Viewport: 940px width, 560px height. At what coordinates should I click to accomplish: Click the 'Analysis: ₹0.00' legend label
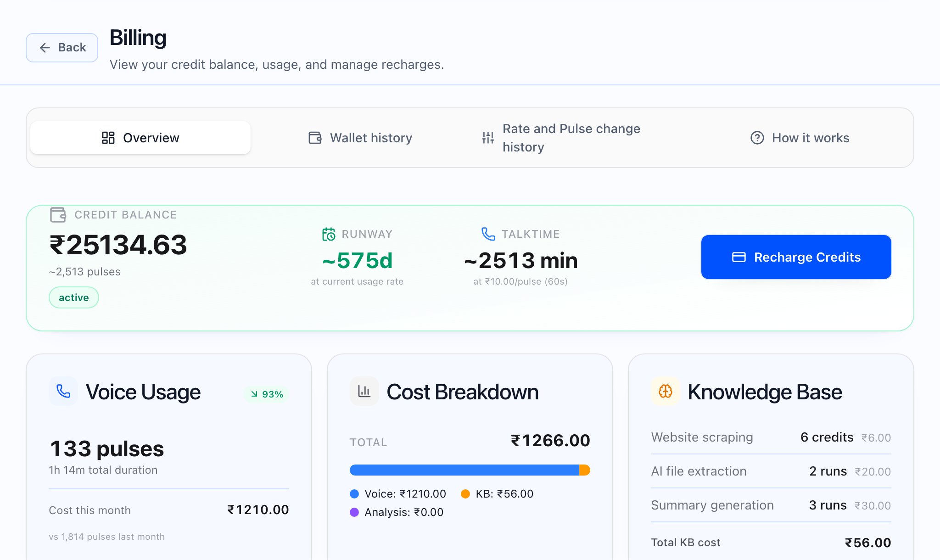(x=404, y=512)
